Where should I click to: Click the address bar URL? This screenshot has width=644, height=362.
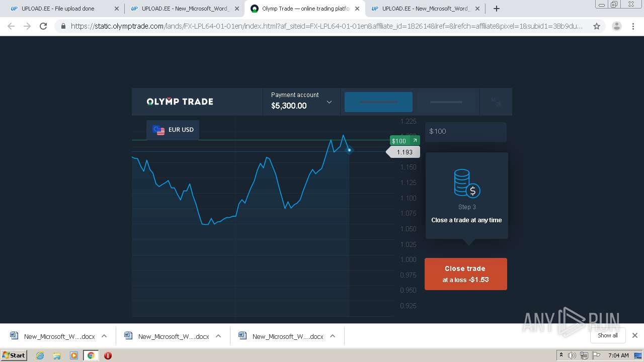click(327, 26)
